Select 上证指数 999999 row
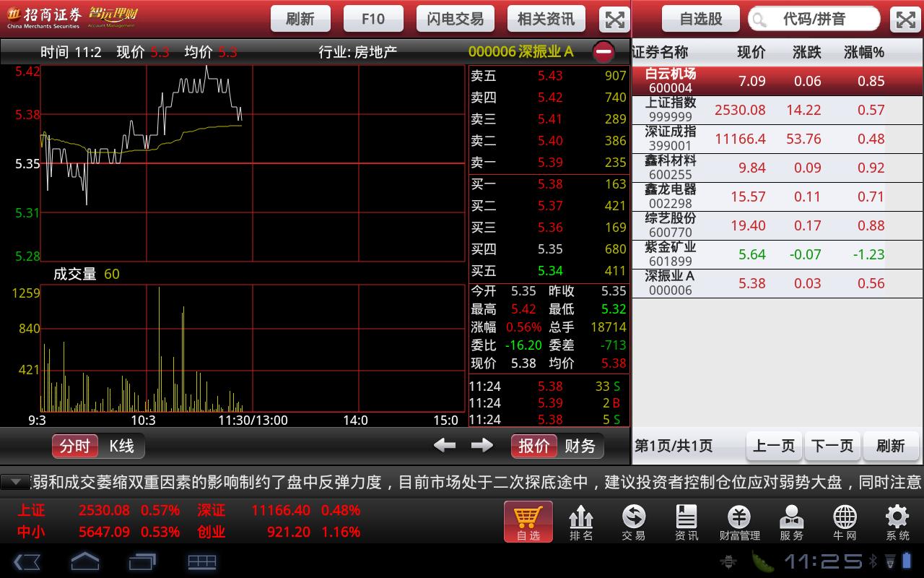The width and height of the screenshot is (924, 578). (x=777, y=110)
